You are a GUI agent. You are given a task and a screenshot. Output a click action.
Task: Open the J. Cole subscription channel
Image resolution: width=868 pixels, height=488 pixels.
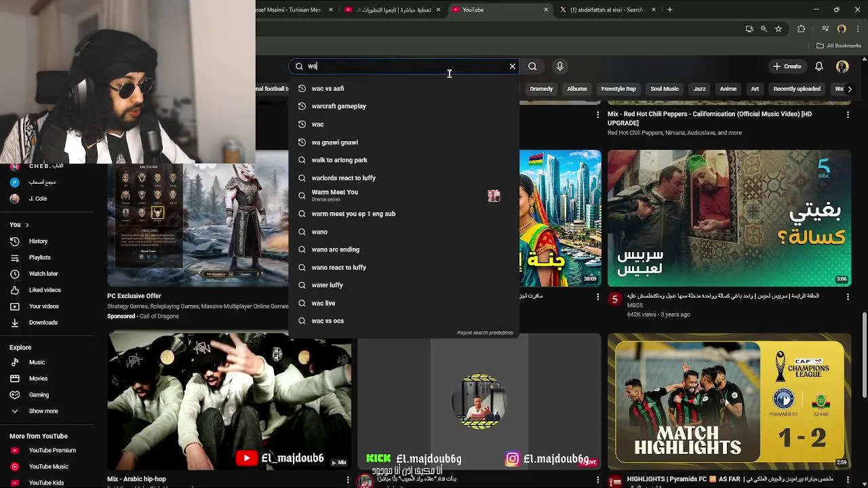38,199
